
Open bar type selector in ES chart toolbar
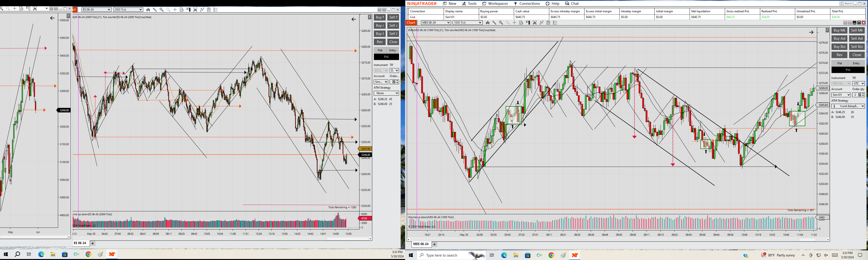[148, 10]
